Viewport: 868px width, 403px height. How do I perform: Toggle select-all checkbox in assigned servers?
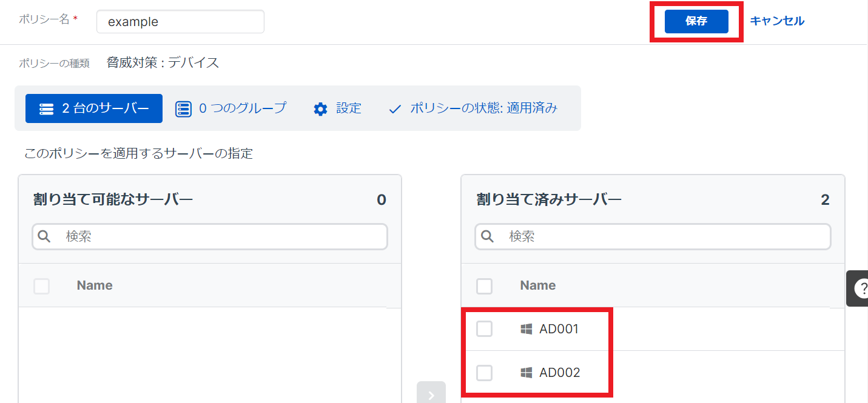coord(484,286)
